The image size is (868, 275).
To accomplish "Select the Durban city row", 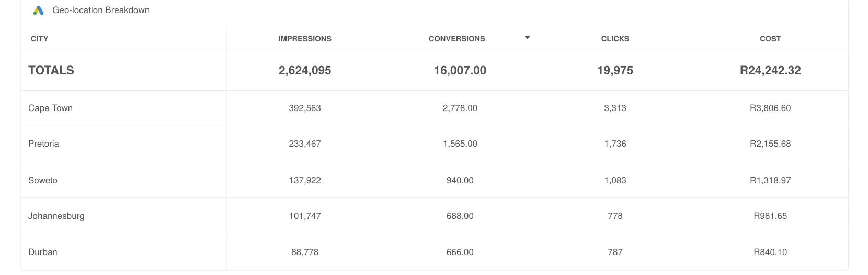I will (434, 252).
